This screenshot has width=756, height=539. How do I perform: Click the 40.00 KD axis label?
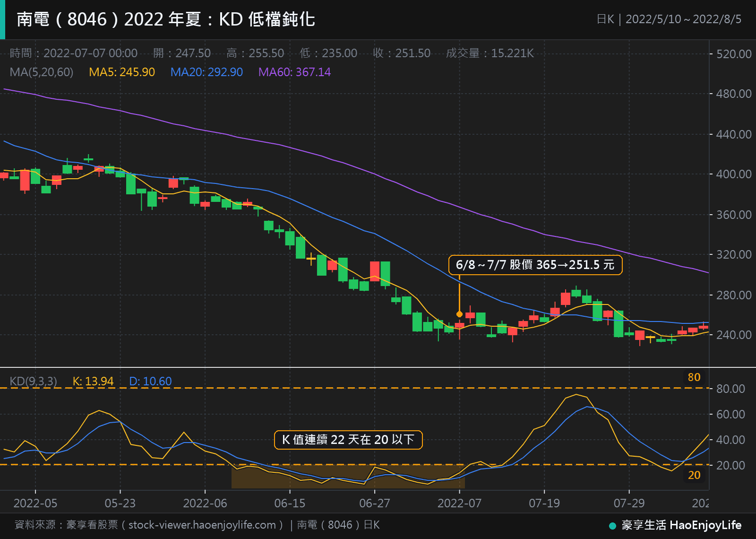click(x=730, y=440)
